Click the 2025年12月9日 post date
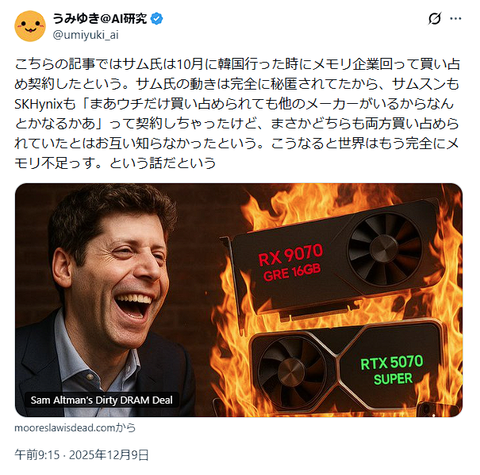Image resolution: width=480 pixels, height=475 pixels. 109,455
